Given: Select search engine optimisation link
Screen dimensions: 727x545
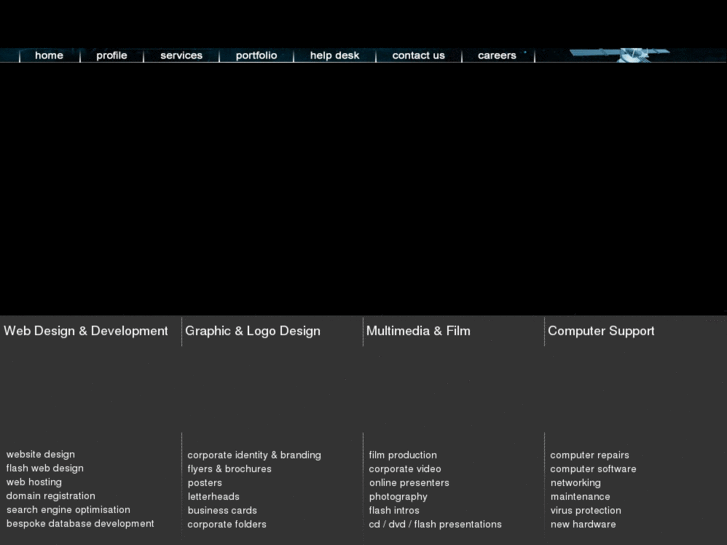Looking at the screenshot, I should point(68,510).
